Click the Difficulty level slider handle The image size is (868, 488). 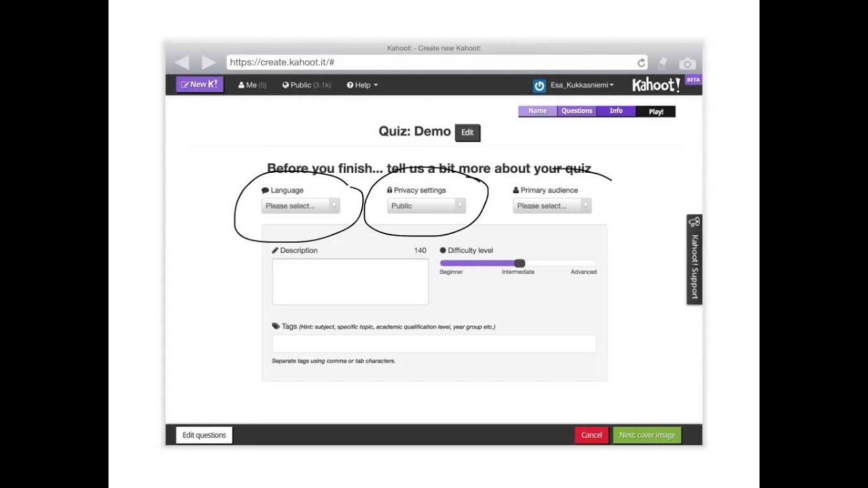519,263
